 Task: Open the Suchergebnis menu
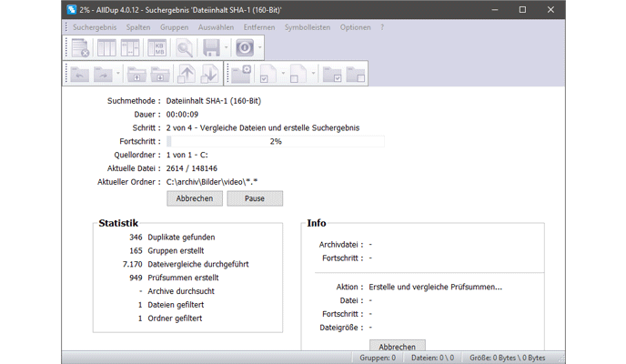click(x=95, y=27)
